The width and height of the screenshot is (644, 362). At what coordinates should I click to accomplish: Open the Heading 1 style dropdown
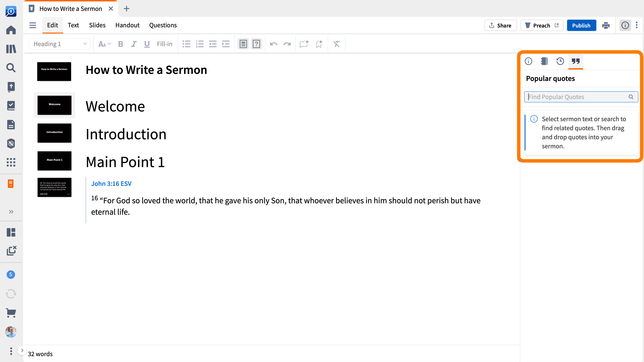point(60,44)
